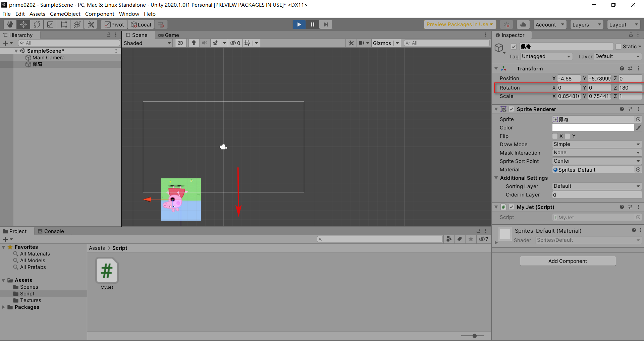Open Draw Mode Simple dropdown
The image size is (644, 341).
point(597,144)
